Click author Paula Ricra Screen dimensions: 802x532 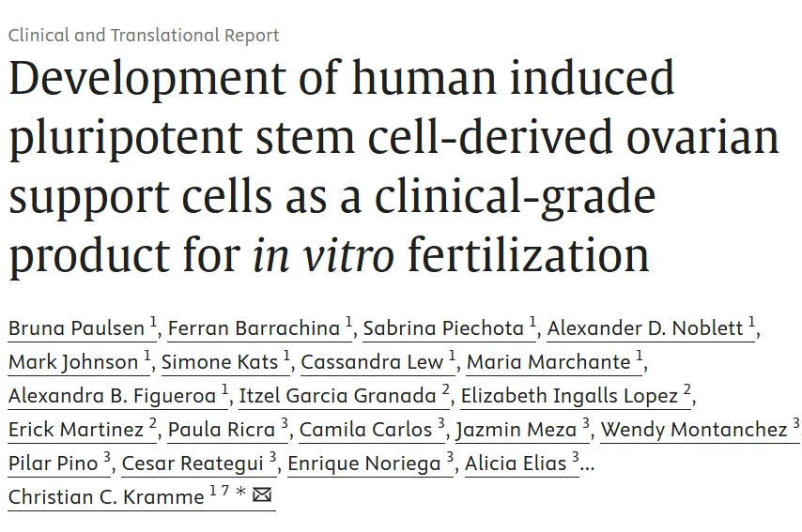[x=222, y=430]
